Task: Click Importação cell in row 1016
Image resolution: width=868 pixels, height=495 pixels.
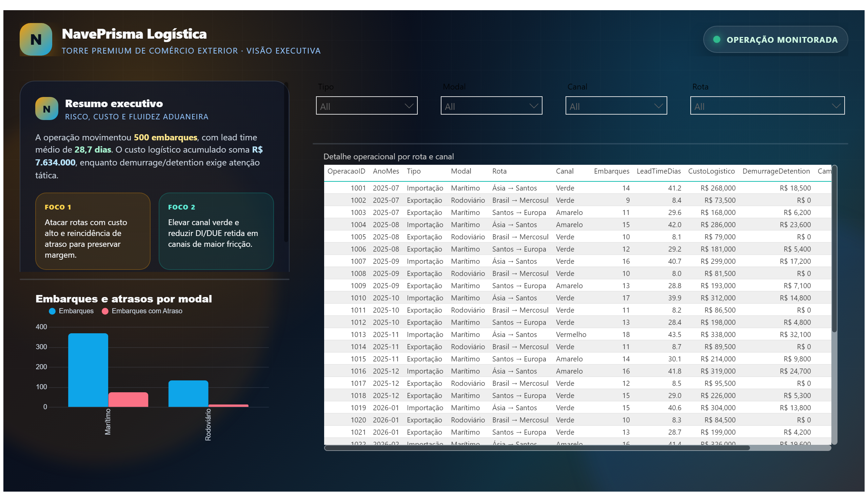Action: pos(425,372)
